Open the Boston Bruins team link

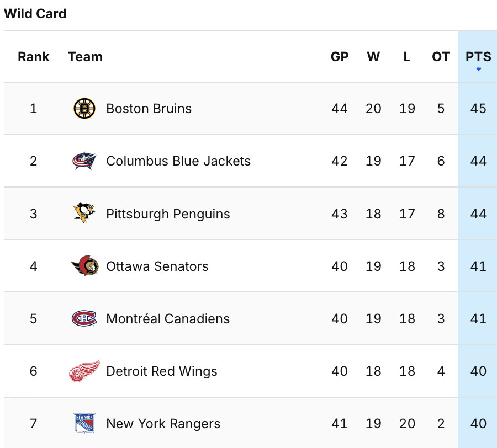click(149, 109)
